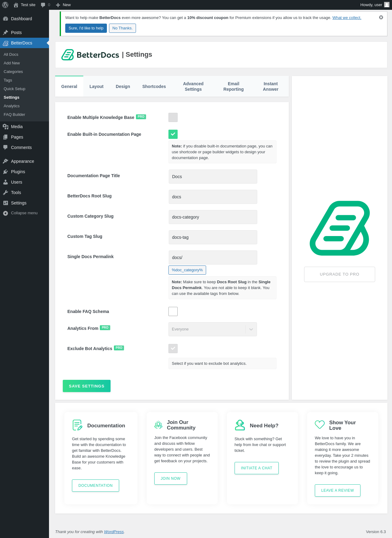Click the Custom Category Slug field
This screenshot has width=392, height=538.
[213, 217]
